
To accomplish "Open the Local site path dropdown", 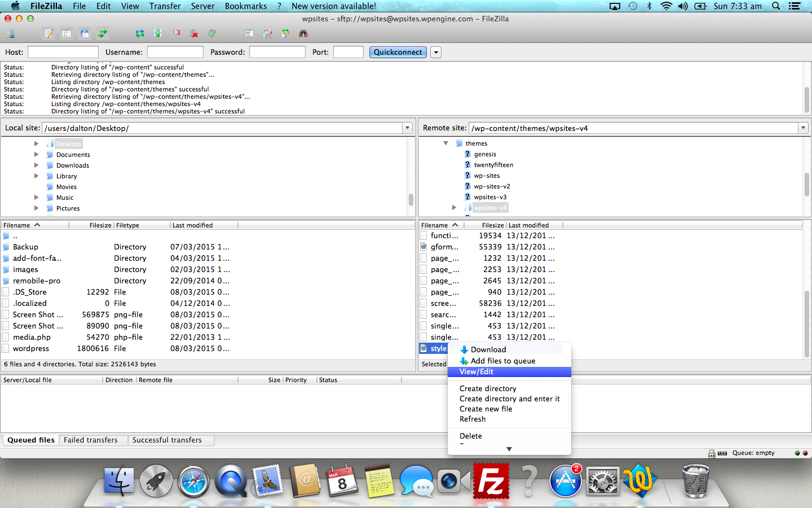I will 407,128.
